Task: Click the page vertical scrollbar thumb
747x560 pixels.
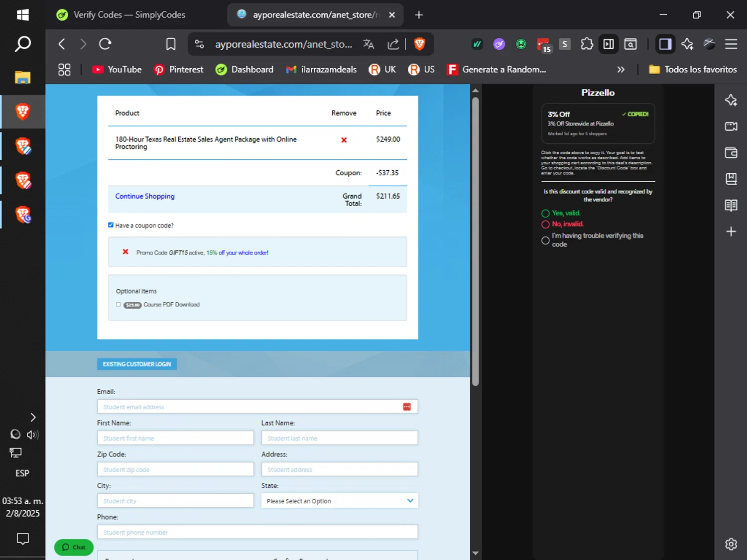Action: pos(476,241)
